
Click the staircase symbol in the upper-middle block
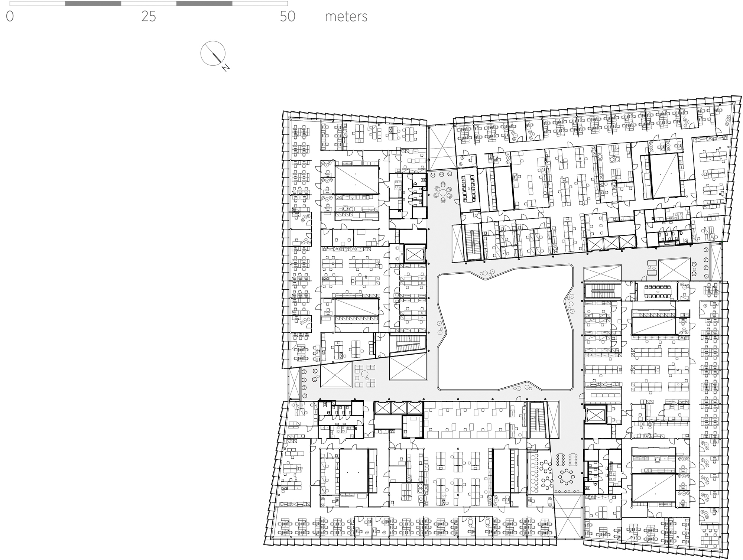[472, 241]
